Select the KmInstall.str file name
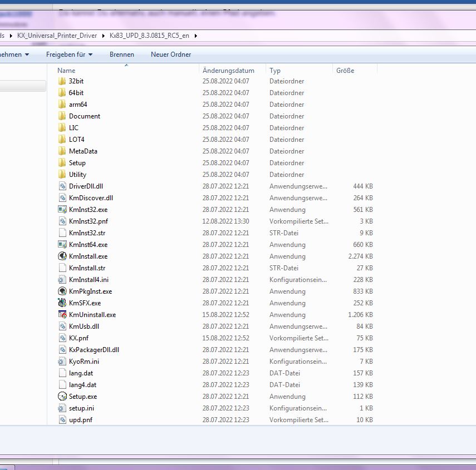The height and width of the screenshot is (470, 476). [87, 268]
